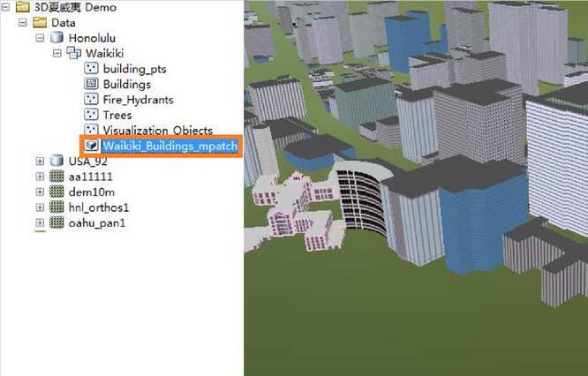588x376 pixels.
Task: Select the hnl_orthos1 label
Action: tap(99, 207)
